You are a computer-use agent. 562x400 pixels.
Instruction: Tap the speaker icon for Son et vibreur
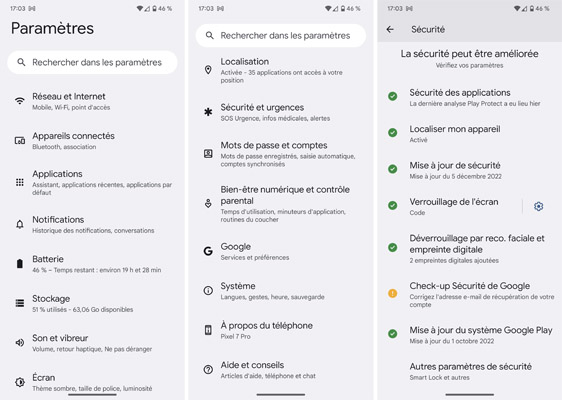[x=20, y=343]
